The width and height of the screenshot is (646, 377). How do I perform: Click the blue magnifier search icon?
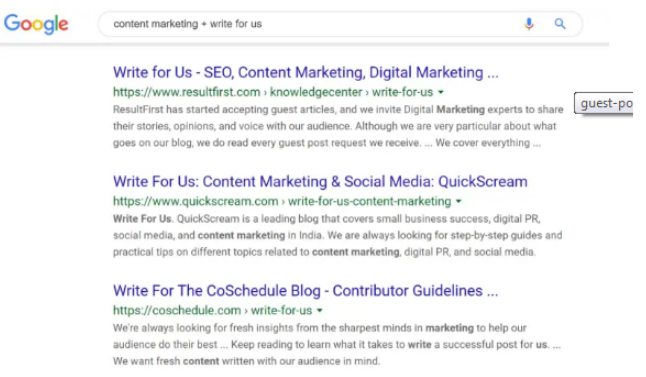tap(559, 23)
